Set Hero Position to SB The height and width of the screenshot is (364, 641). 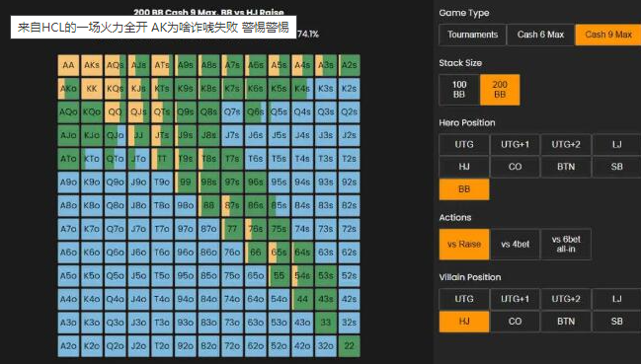[616, 167]
